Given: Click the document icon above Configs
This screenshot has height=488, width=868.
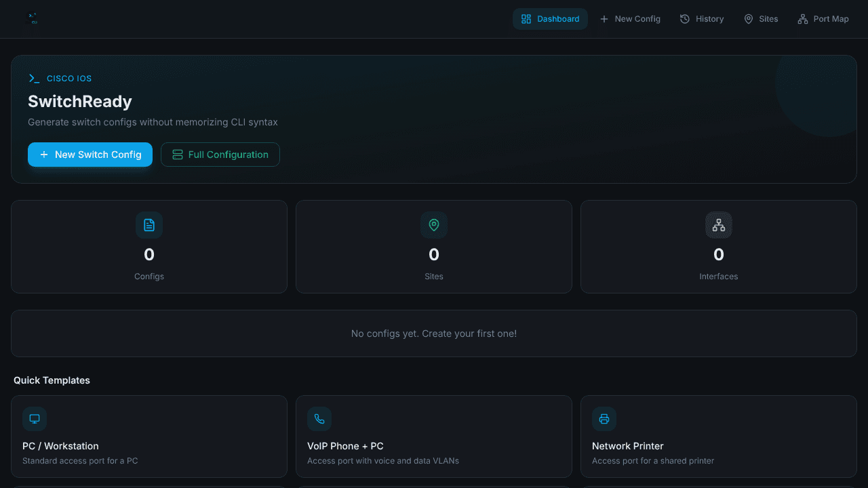Looking at the screenshot, I should pyautogui.click(x=149, y=225).
